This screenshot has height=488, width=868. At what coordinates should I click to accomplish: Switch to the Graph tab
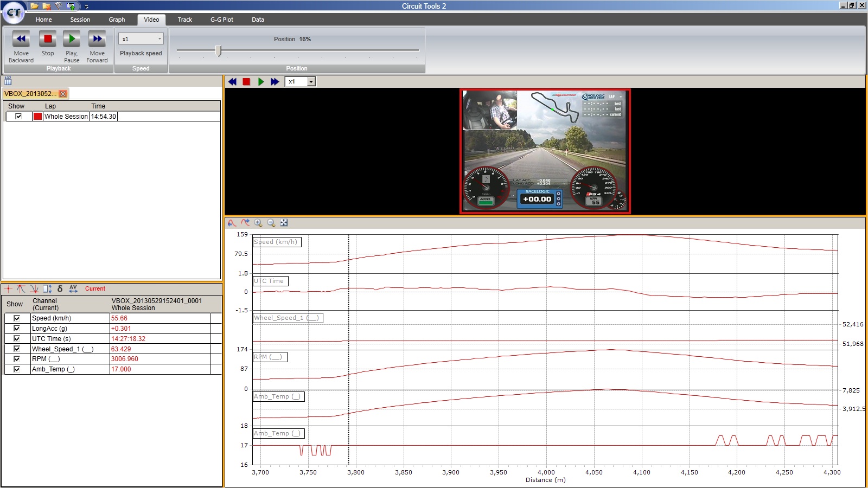pyautogui.click(x=117, y=20)
